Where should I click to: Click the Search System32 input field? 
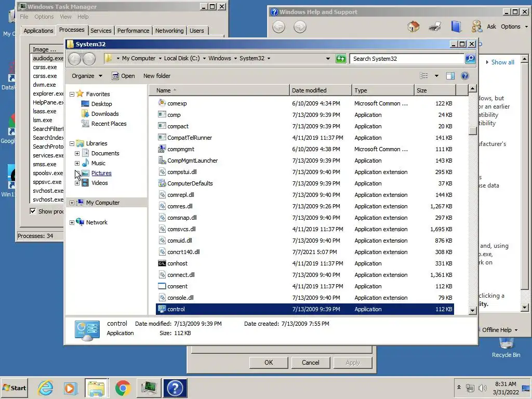(407, 59)
